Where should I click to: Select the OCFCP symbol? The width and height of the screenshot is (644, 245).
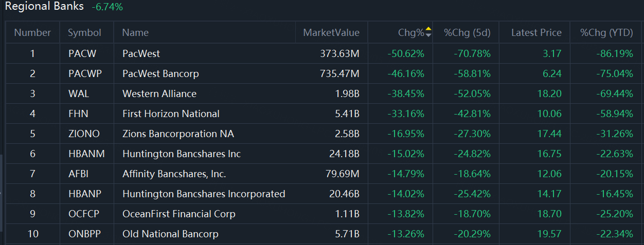85,214
